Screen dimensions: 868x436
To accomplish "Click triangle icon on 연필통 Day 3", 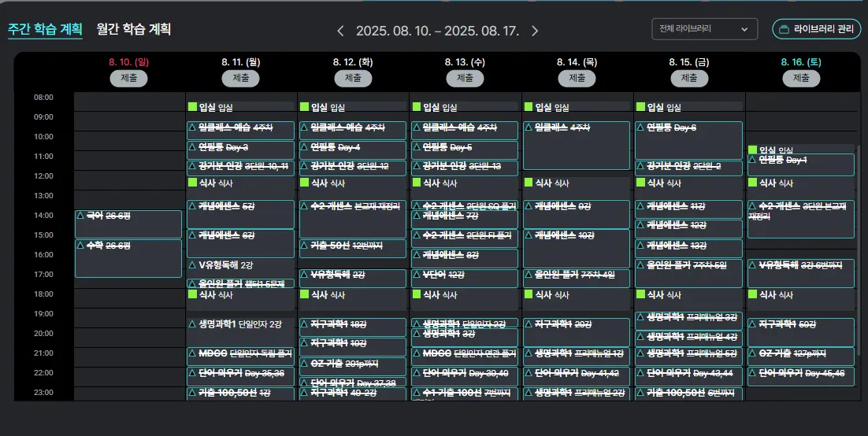I will point(193,147).
